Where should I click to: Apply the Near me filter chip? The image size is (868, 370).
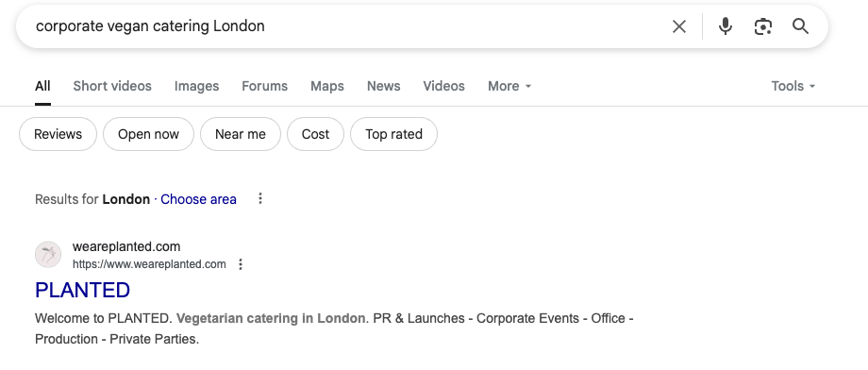click(241, 134)
